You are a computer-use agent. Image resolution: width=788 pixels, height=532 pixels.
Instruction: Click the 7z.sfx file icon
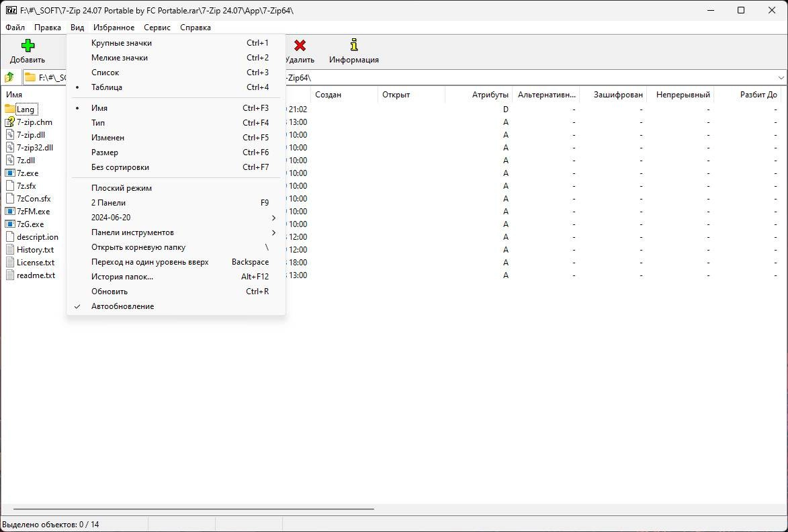[x=10, y=186]
